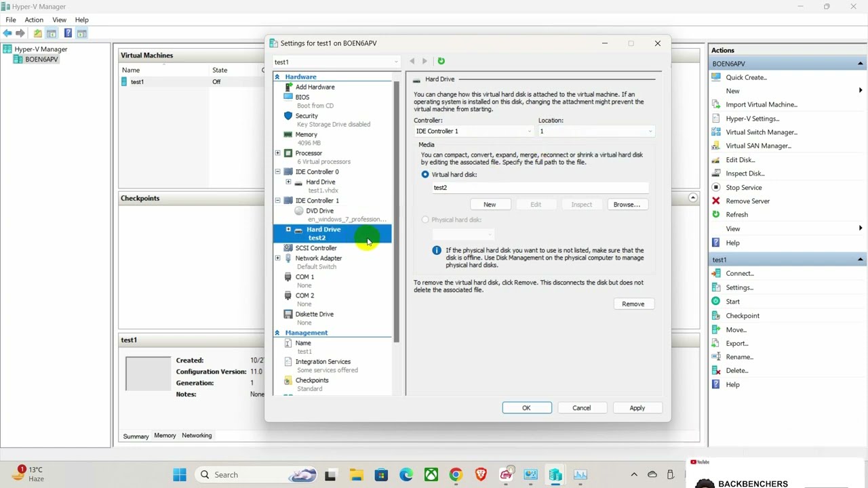Select the Virtual hard disk radio button

pos(425,174)
